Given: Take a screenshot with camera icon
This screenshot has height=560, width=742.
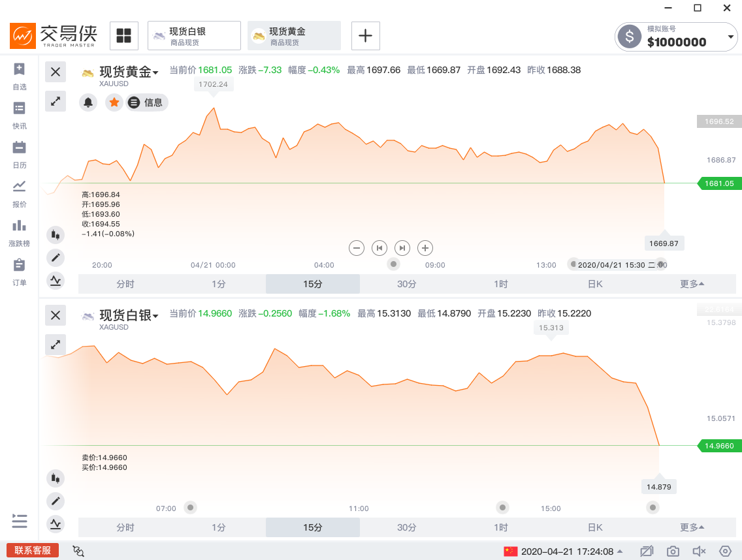Looking at the screenshot, I should (x=673, y=552).
